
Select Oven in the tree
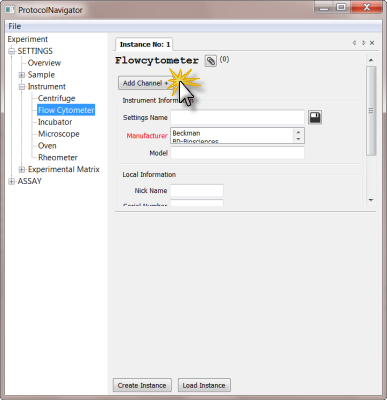click(x=47, y=146)
